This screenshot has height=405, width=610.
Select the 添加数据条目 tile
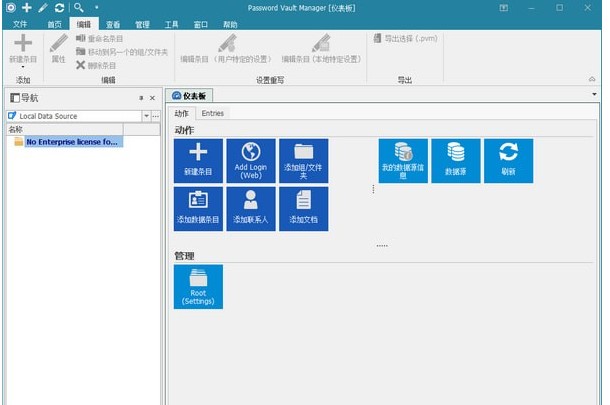point(198,208)
